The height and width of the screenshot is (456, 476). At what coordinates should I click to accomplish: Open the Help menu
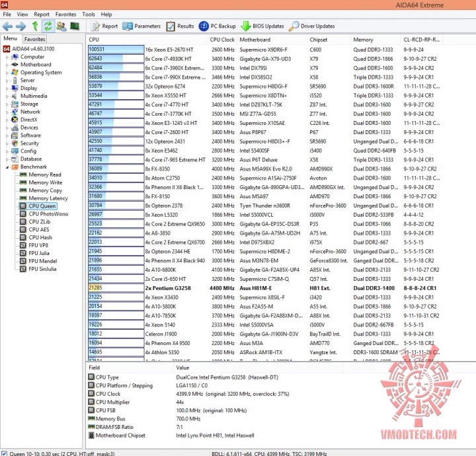[x=106, y=15]
